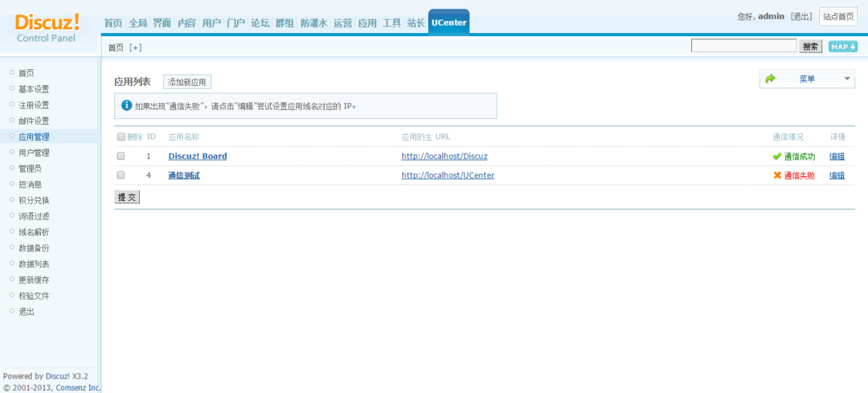The height and width of the screenshot is (393, 868).
Task: Select 注册设置 in the left sidebar
Action: click(34, 105)
